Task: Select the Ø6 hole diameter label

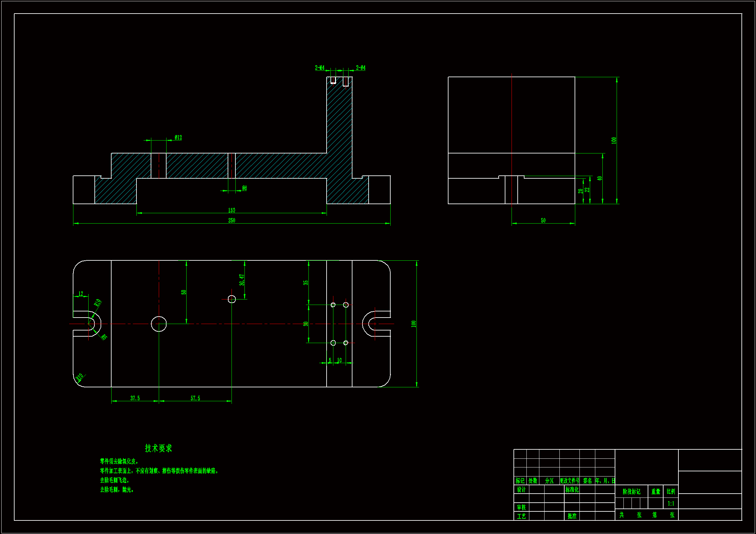Action: click(x=244, y=188)
